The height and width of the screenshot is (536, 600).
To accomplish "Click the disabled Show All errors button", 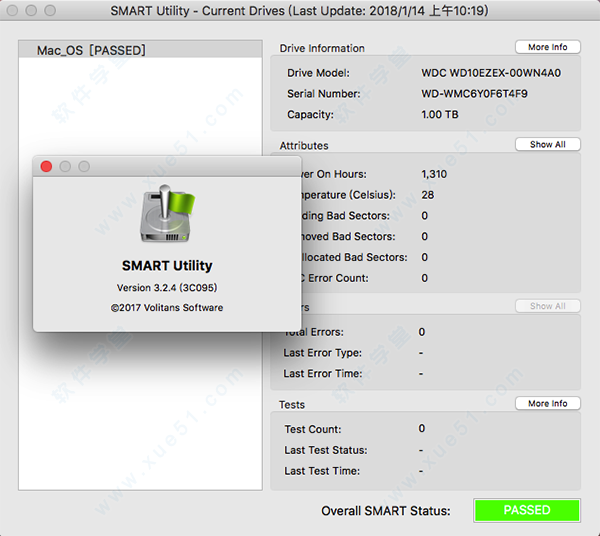I will 548,306.
